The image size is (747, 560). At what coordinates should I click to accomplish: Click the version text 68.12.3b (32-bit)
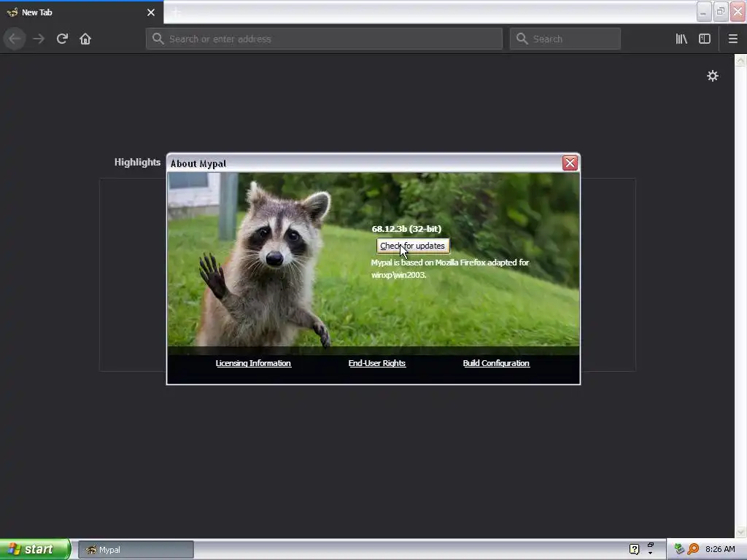pos(406,229)
